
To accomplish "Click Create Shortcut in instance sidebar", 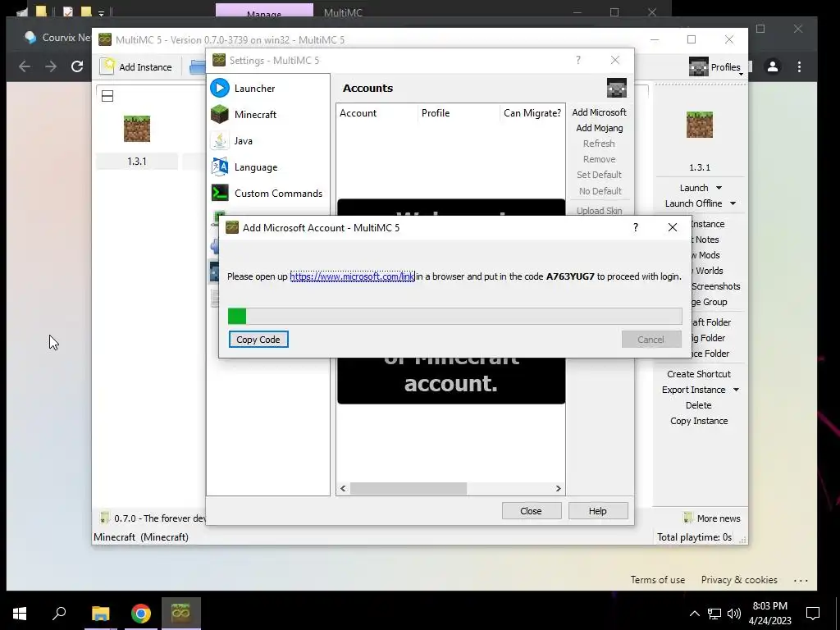I will [x=699, y=374].
